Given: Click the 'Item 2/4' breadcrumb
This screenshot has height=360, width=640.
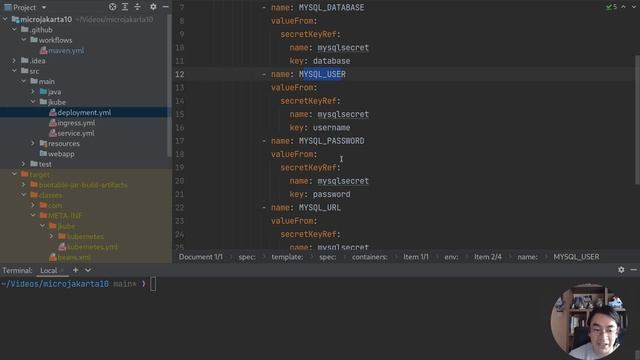Looking at the screenshot, I should click(x=488, y=257).
